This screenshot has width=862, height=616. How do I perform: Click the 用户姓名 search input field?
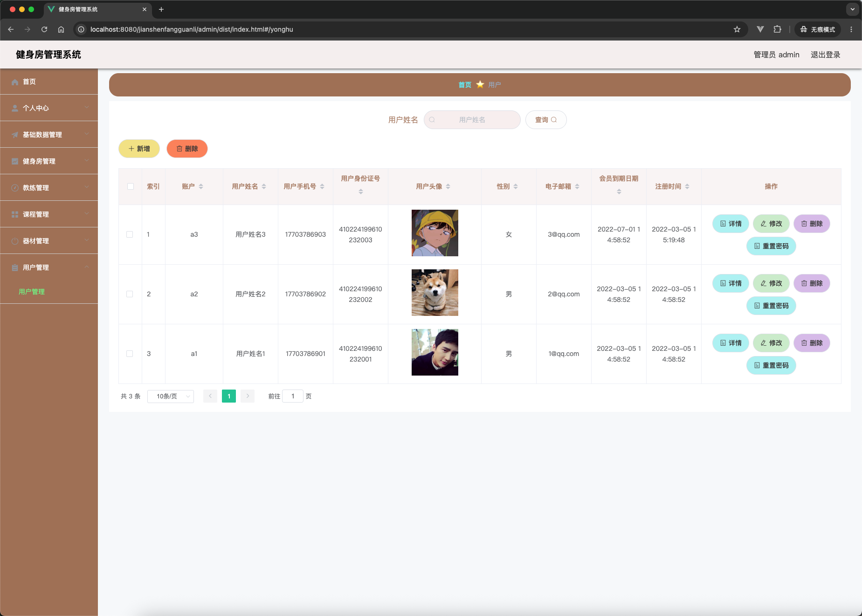pyautogui.click(x=472, y=120)
